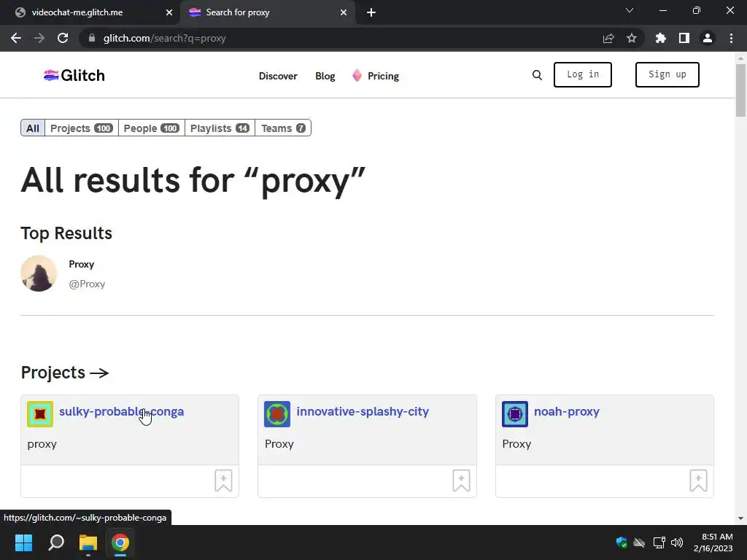
Task: Open the Proxy user avatar
Action: (x=39, y=273)
